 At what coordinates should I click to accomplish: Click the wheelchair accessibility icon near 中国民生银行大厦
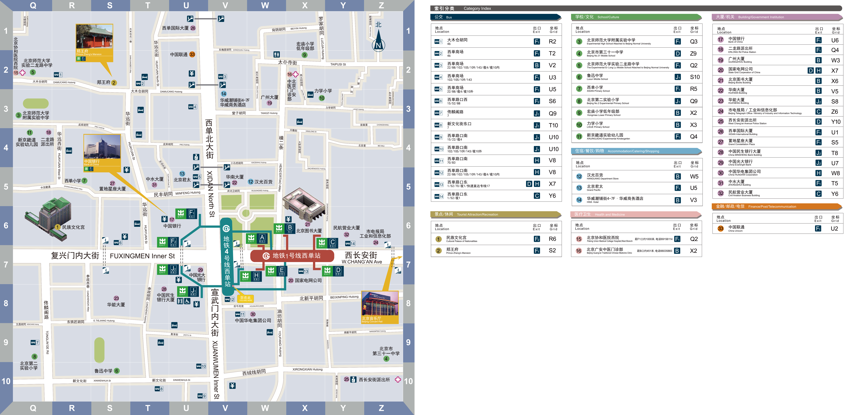coord(187,301)
